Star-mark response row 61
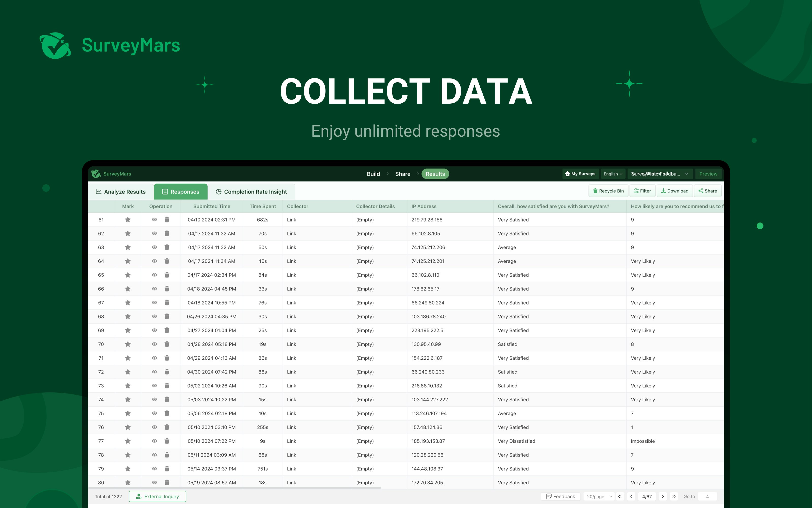This screenshot has width=812, height=508. click(x=128, y=220)
